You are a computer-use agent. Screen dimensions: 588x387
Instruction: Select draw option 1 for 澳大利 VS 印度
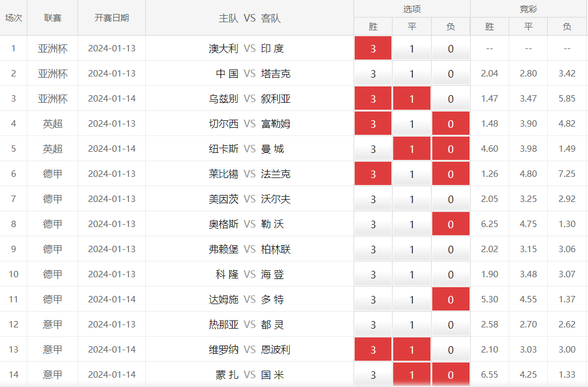pos(412,48)
